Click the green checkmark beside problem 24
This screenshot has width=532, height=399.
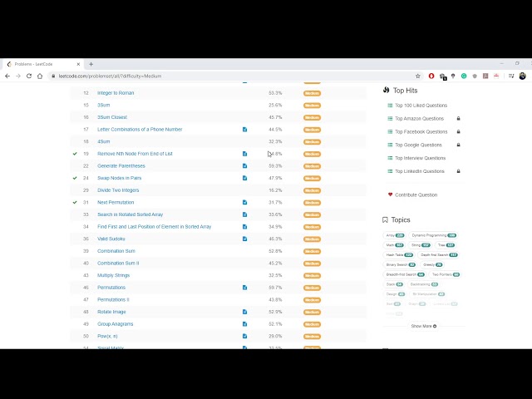tap(75, 178)
